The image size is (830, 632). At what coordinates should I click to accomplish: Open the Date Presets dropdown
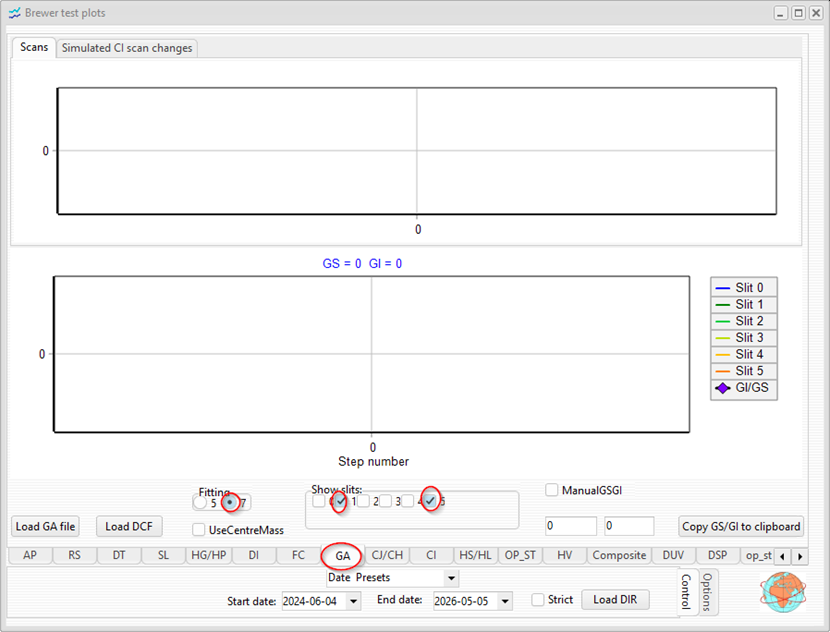452,578
